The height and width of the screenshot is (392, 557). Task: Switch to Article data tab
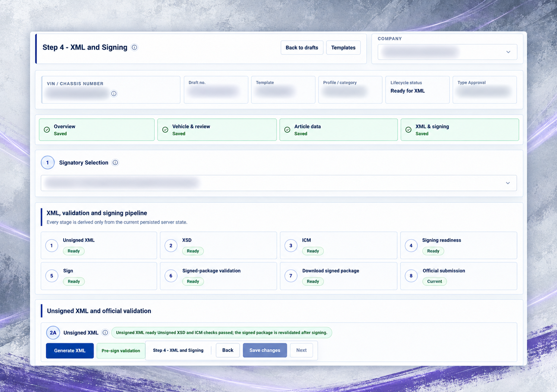pyautogui.click(x=339, y=130)
